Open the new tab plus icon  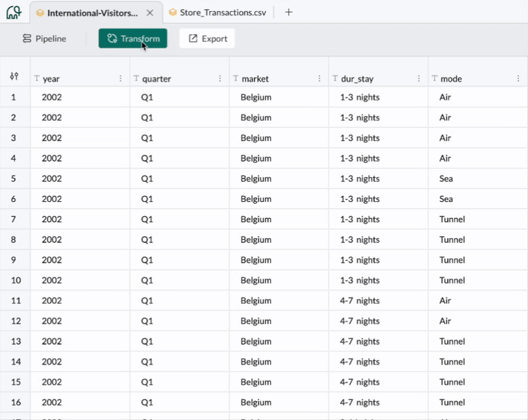(x=288, y=13)
